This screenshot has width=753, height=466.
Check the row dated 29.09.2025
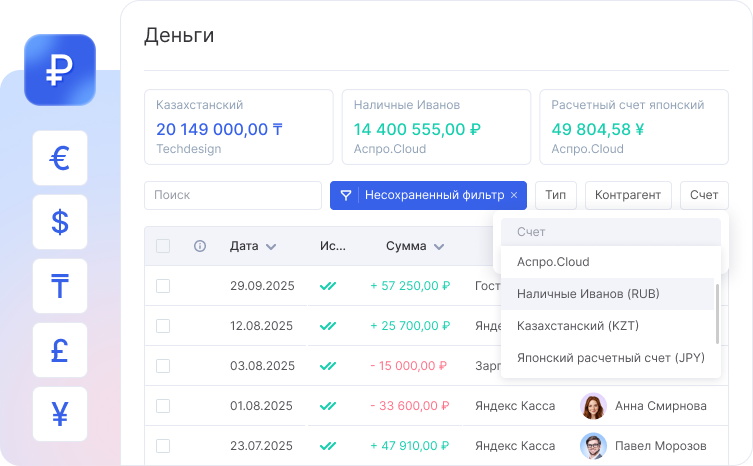pyautogui.click(x=163, y=286)
